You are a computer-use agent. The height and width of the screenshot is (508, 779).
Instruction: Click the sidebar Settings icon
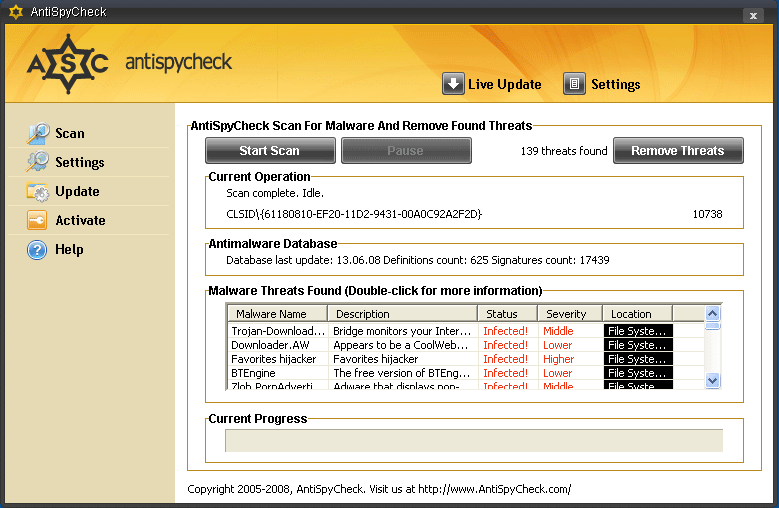coord(38,162)
